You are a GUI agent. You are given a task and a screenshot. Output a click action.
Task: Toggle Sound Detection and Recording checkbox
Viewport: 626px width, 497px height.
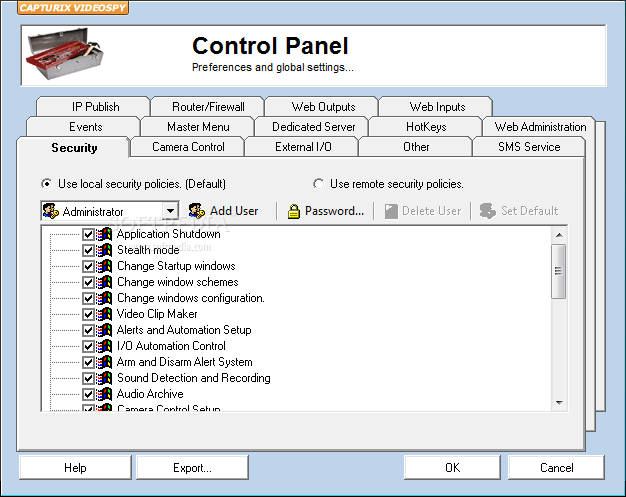coord(88,378)
